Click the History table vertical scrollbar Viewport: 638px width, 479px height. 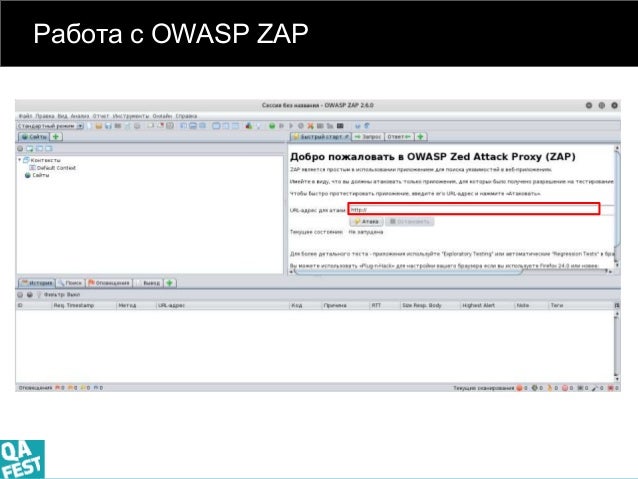point(617,346)
